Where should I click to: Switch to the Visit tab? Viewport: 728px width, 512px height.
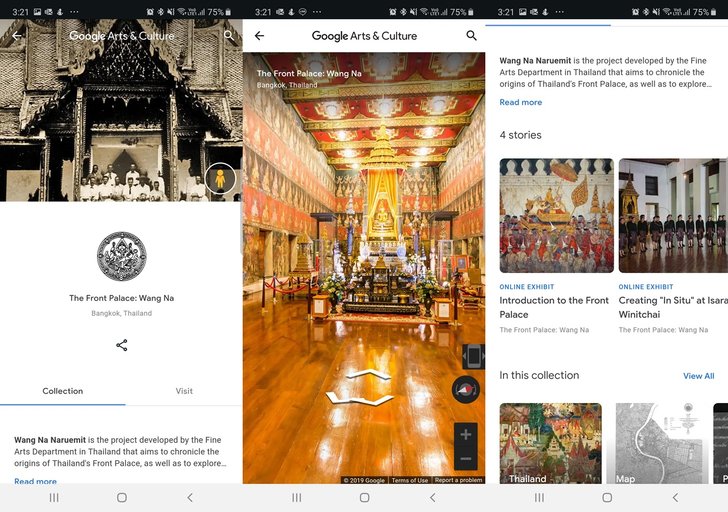coord(184,391)
